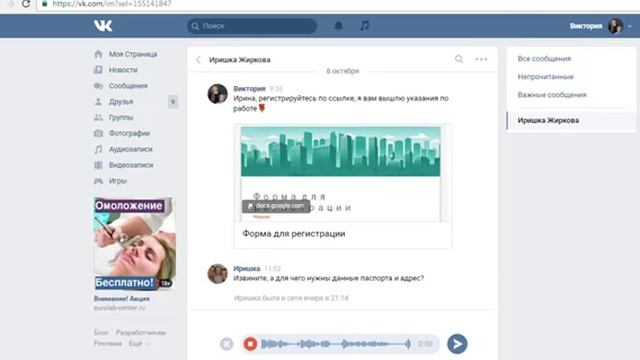Screen dimensions: 640x360
Task: Open Сообщения in the left menu
Action: 128,86
